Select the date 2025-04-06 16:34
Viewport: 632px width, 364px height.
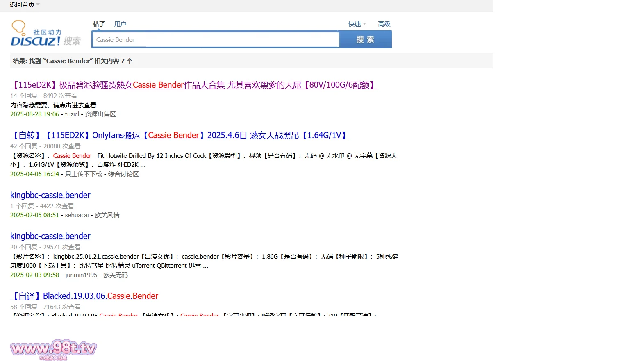coord(35,174)
